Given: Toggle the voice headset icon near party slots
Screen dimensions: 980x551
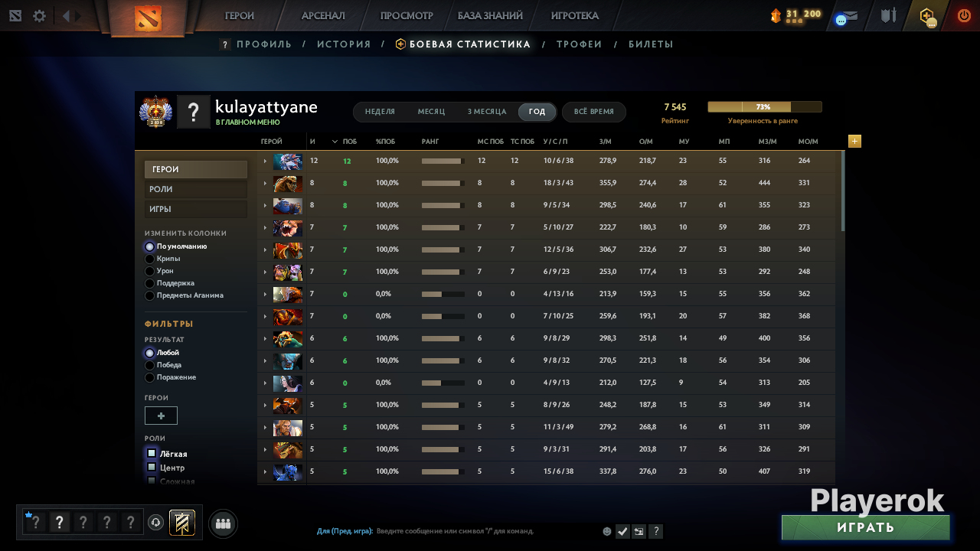Looking at the screenshot, I should tap(155, 523).
